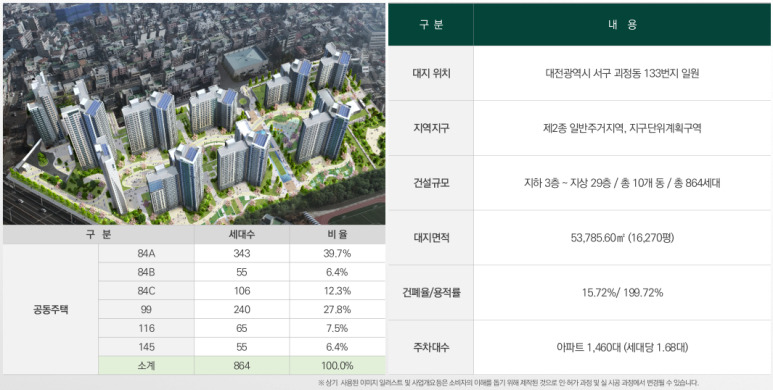The image size is (773, 390).
Task: Click the '65' household count
Action: 242,329
